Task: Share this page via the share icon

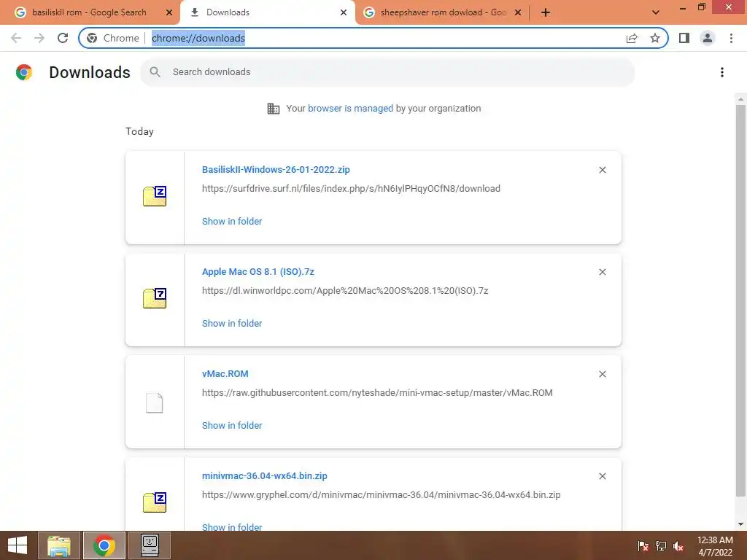Action: (x=632, y=38)
